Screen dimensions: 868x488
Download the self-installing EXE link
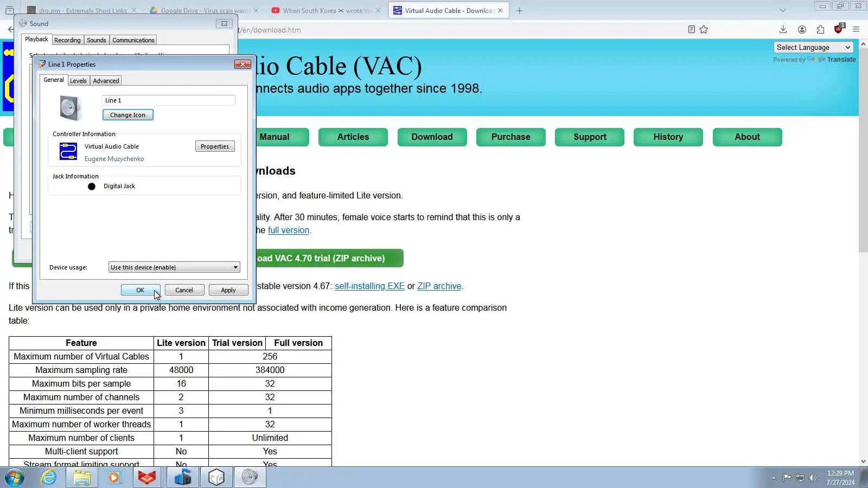point(369,286)
